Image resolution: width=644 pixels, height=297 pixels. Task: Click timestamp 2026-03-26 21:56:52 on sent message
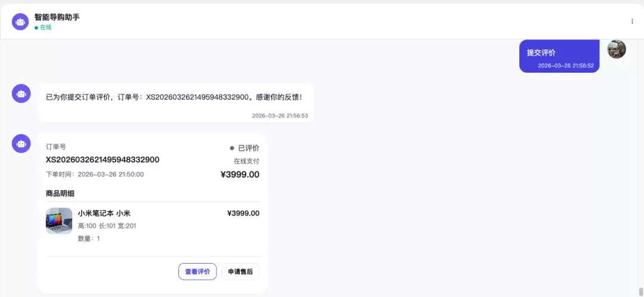pos(566,66)
